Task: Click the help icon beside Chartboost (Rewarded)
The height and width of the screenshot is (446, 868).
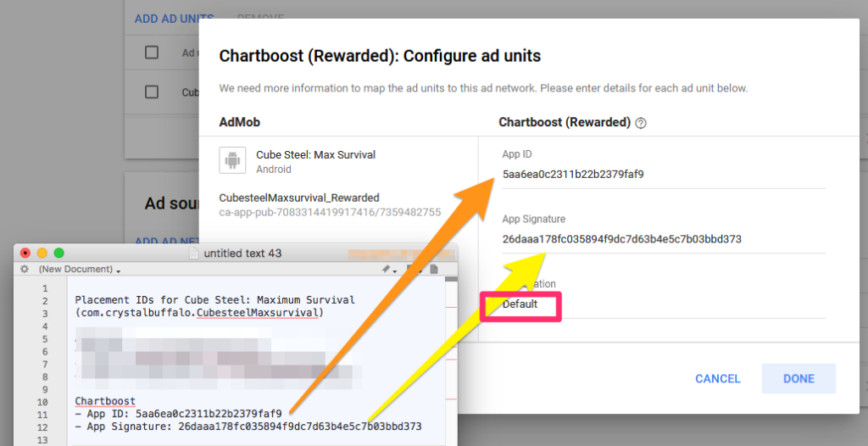Action: [641, 123]
